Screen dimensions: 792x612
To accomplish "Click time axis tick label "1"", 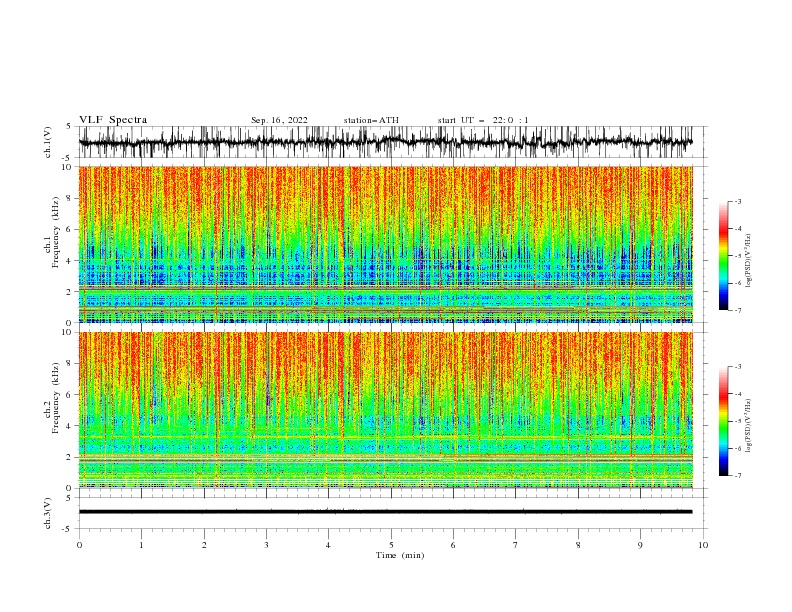I will [141, 545].
